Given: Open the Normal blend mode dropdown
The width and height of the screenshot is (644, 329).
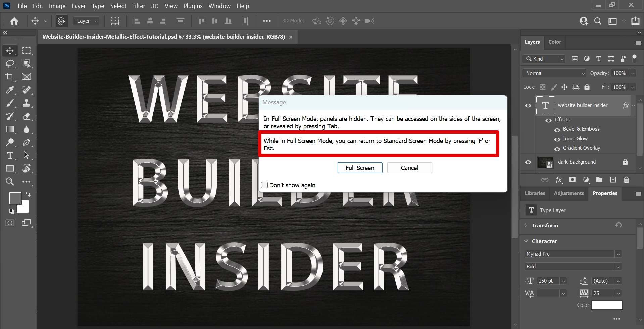Looking at the screenshot, I should (554, 73).
